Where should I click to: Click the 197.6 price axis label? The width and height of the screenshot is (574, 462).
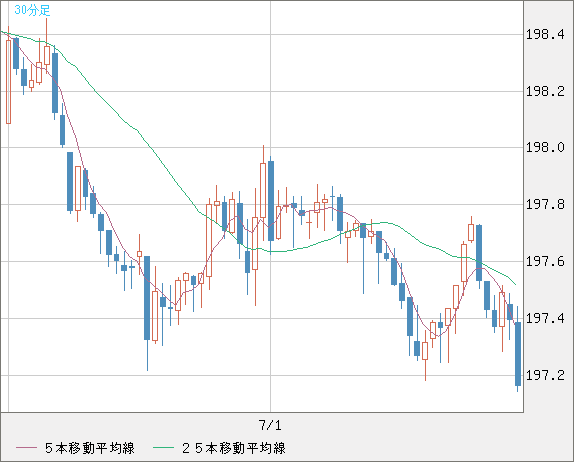tap(545, 261)
